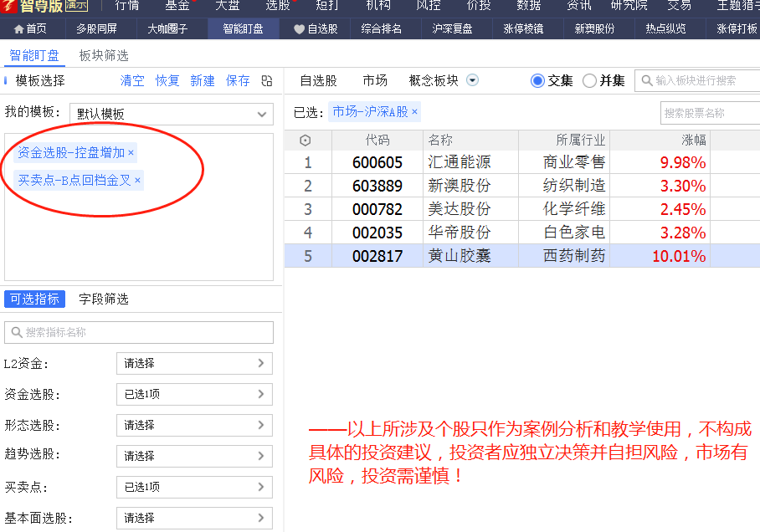Sort by the 代码 column header
The image size is (760, 532).
click(x=377, y=140)
